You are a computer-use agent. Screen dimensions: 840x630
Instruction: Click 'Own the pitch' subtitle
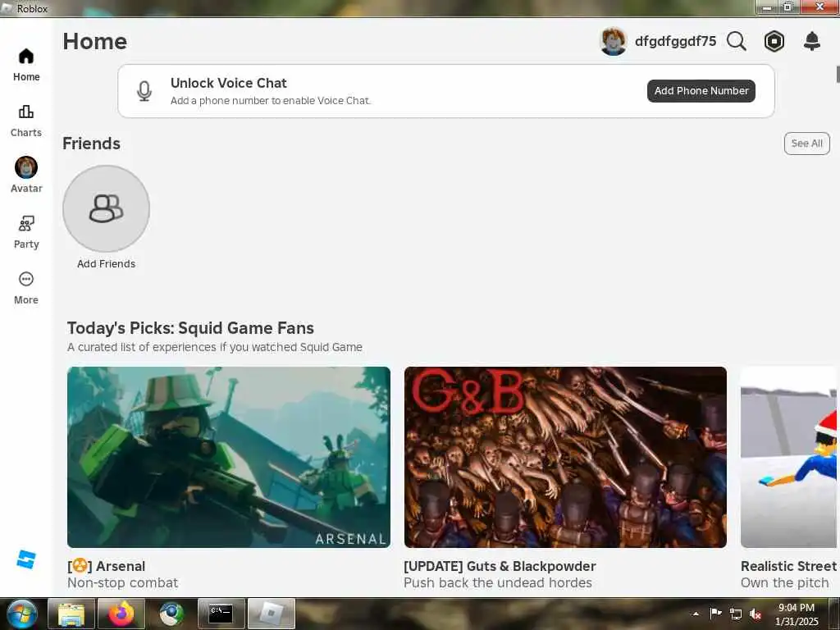click(x=785, y=583)
